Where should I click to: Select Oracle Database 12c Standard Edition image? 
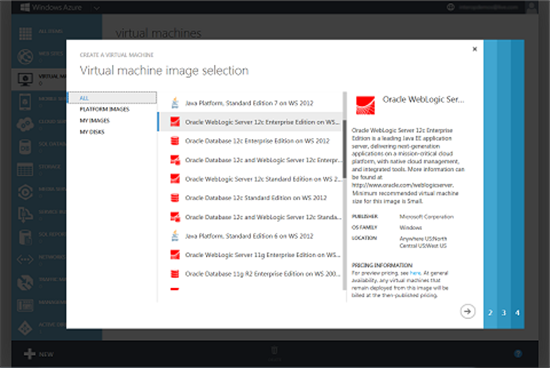point(250,198)
